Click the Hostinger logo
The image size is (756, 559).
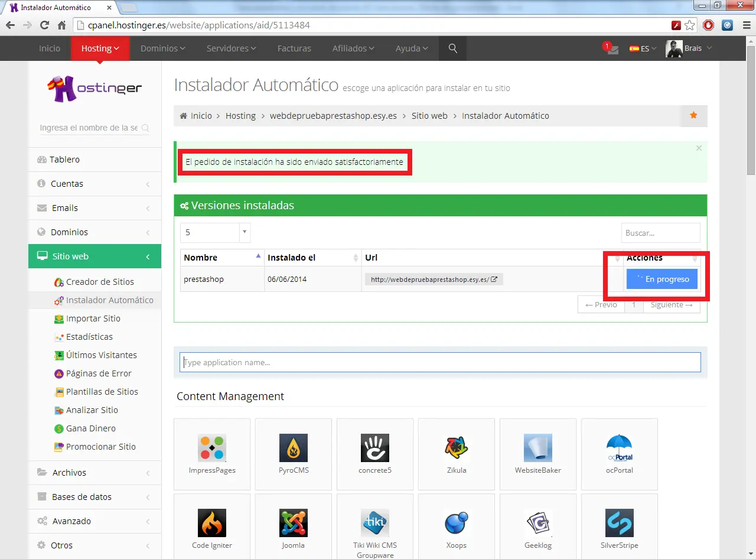[94, 89]
